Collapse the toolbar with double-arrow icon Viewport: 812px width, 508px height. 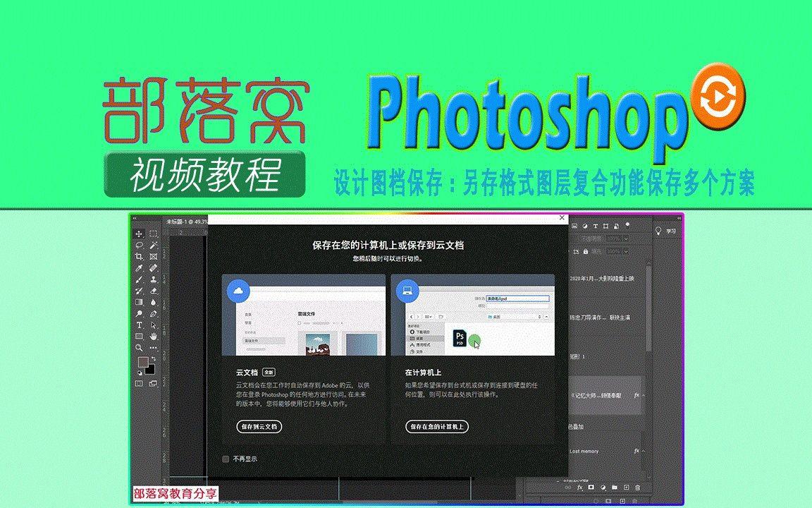click(135, 218)
